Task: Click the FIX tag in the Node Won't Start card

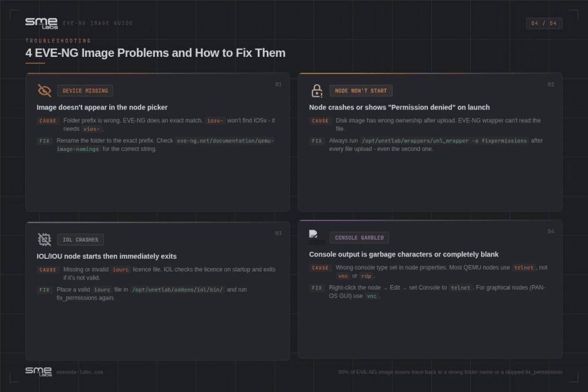Action: (316, 141)
